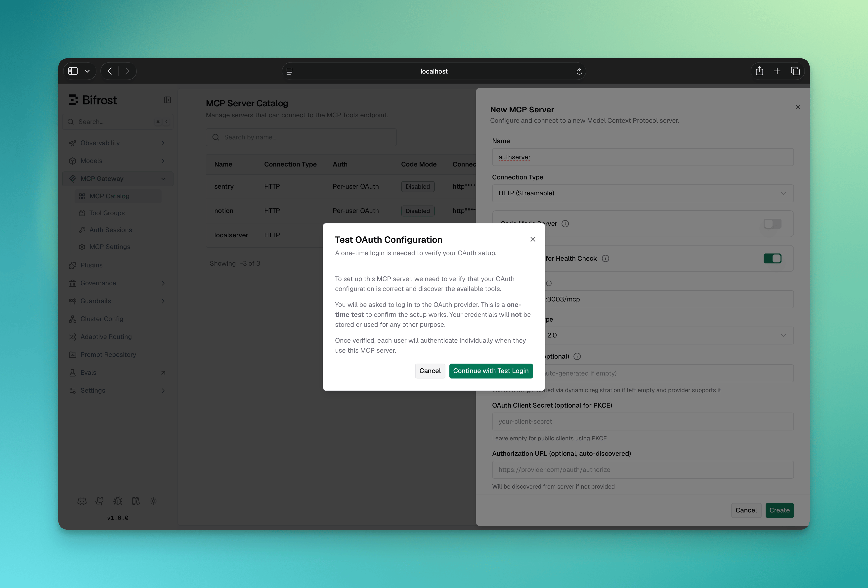Cancel the Test OAuth Configuration dialog
This screenshot has width=868, height=588.
tap(430, 371)
